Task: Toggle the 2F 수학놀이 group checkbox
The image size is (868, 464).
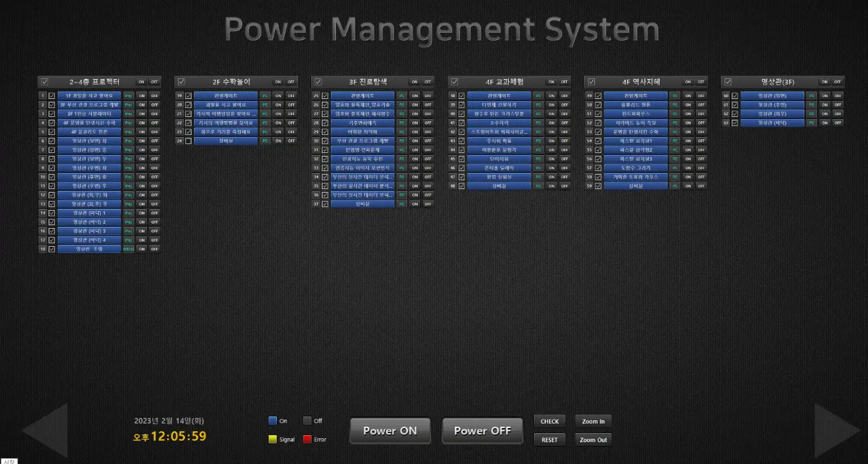Action: point(181,82)
